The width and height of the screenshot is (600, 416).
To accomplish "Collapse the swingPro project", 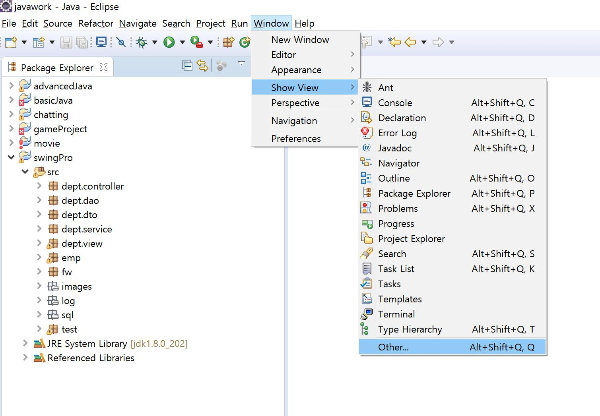I will click(x=11, y=157).
